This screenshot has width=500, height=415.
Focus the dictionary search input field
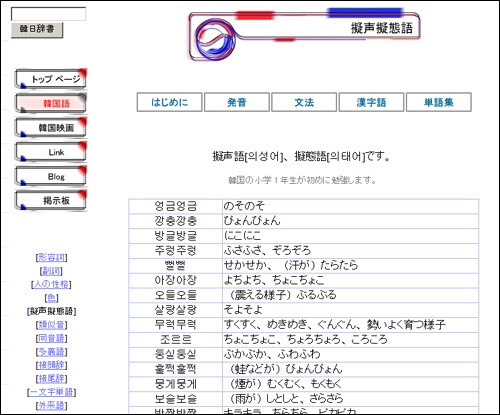[48, 14]
